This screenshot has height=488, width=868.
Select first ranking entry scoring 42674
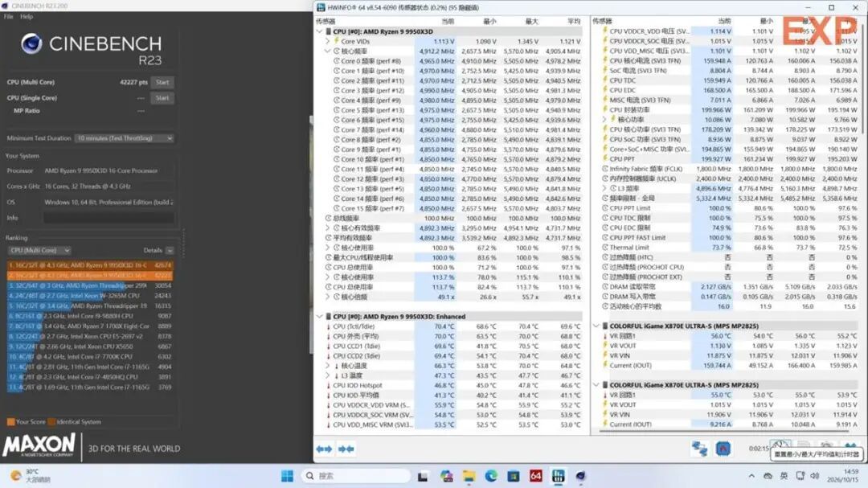(90, 265)
